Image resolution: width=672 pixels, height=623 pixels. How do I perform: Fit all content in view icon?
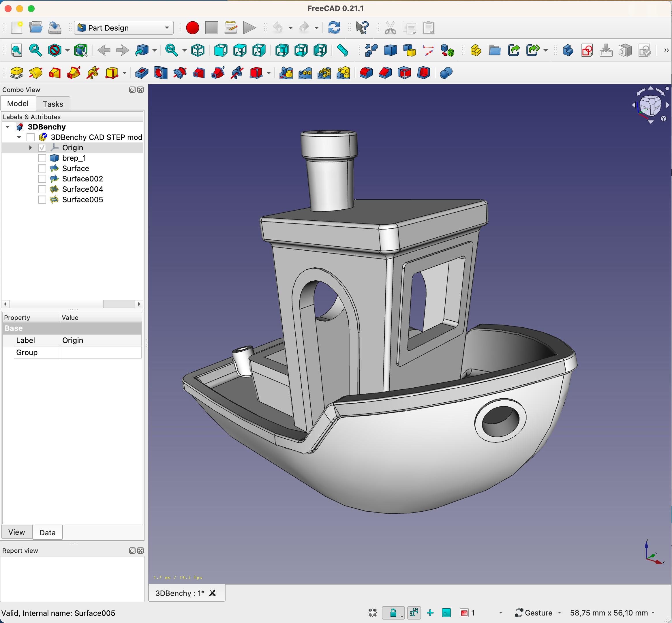[16, 50]
